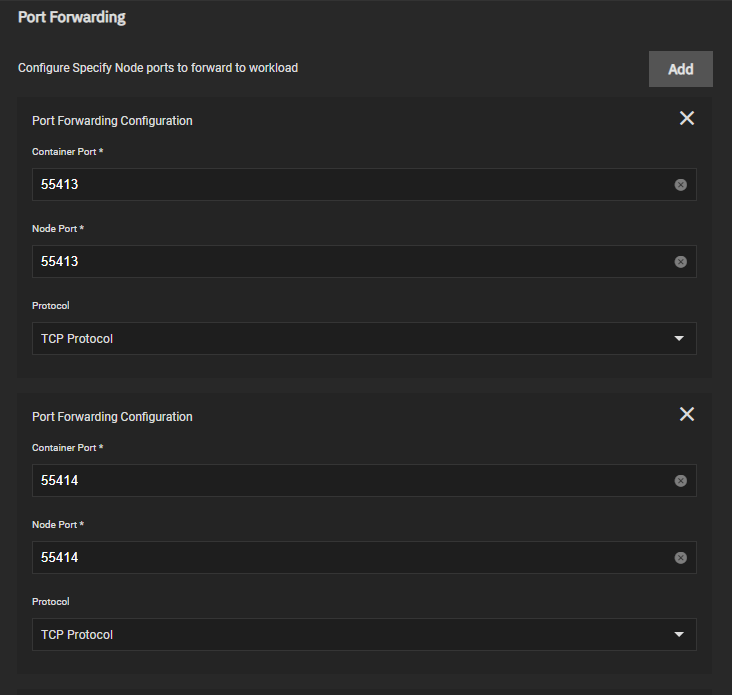Click the Port Forwarding section heading
The image size is (732, 695).
(x=72, y=17)
